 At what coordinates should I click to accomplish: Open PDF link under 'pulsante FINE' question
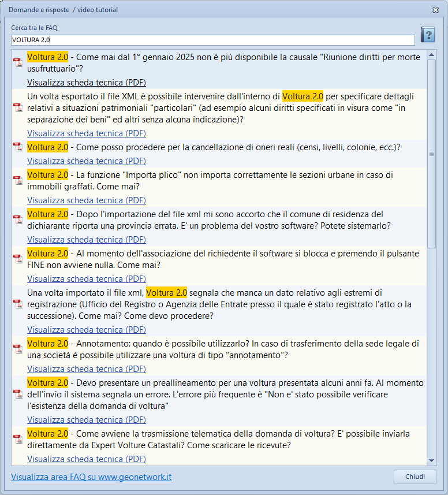point(87,279)
